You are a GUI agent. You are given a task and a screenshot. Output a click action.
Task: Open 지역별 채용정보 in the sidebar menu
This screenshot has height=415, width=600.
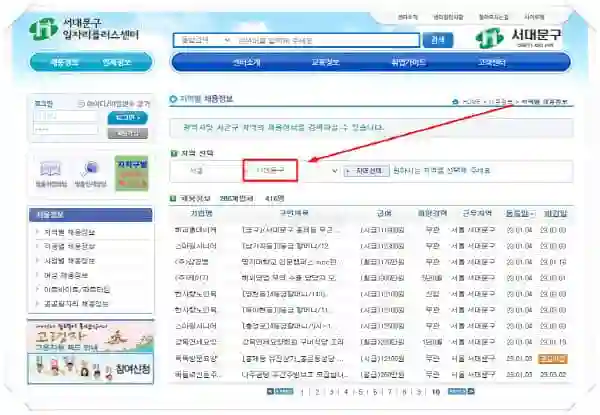[x=69, y=232]
